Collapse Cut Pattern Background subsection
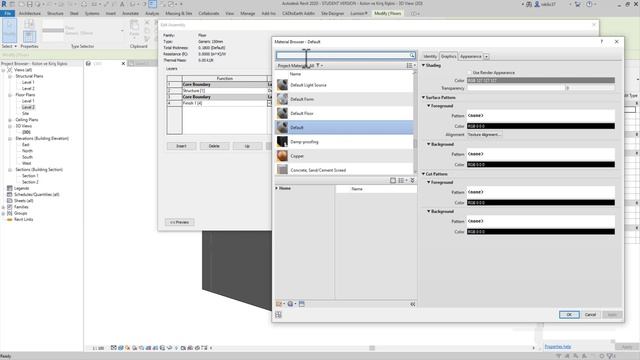 point(429,211)
